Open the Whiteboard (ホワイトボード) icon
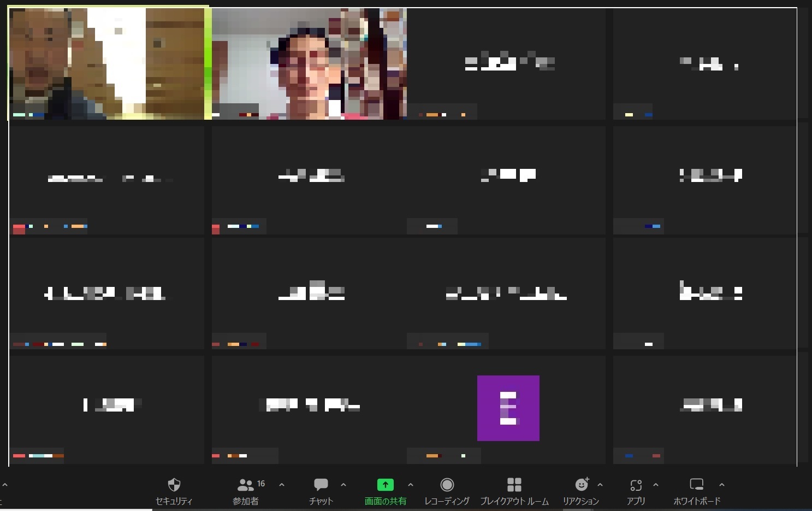 click(x=697, y=485)
